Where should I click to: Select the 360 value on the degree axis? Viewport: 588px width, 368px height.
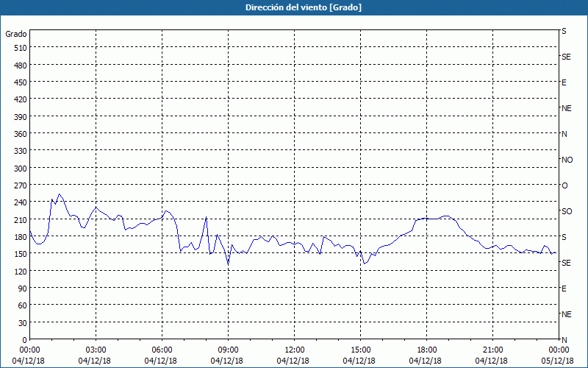[x=21, y=134]
